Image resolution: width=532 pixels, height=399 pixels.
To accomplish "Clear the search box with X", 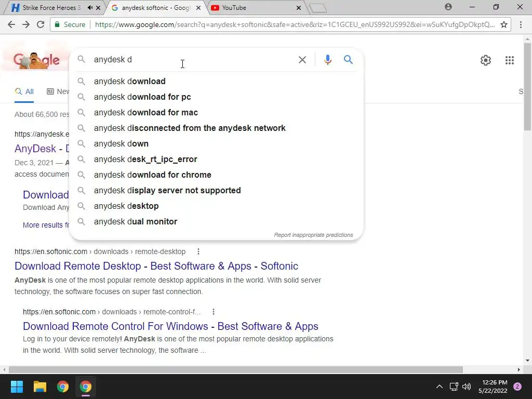I will (x=302, y=60).
